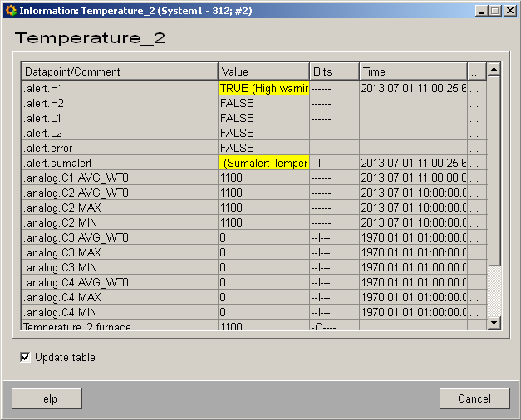Click the application icon in title bar
This screenshot has height=420, width=521.
tap(10, 11)
